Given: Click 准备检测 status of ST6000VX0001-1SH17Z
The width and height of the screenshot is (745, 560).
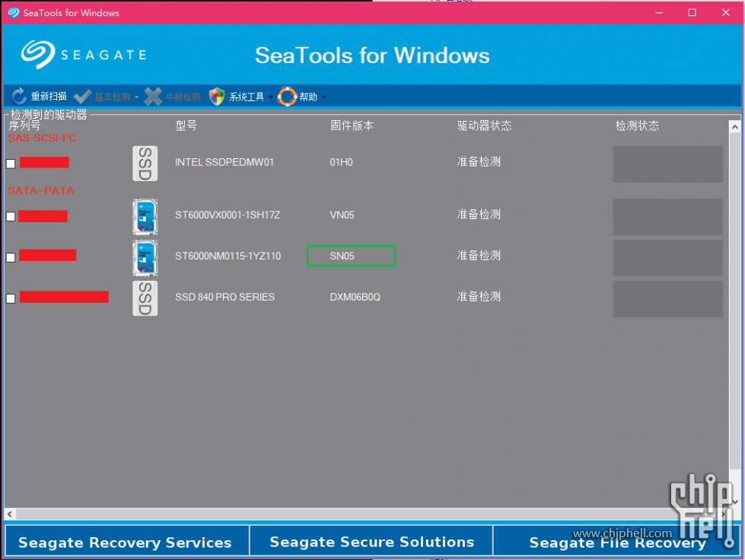Looking at the screenshot, I should pos(479,215).
